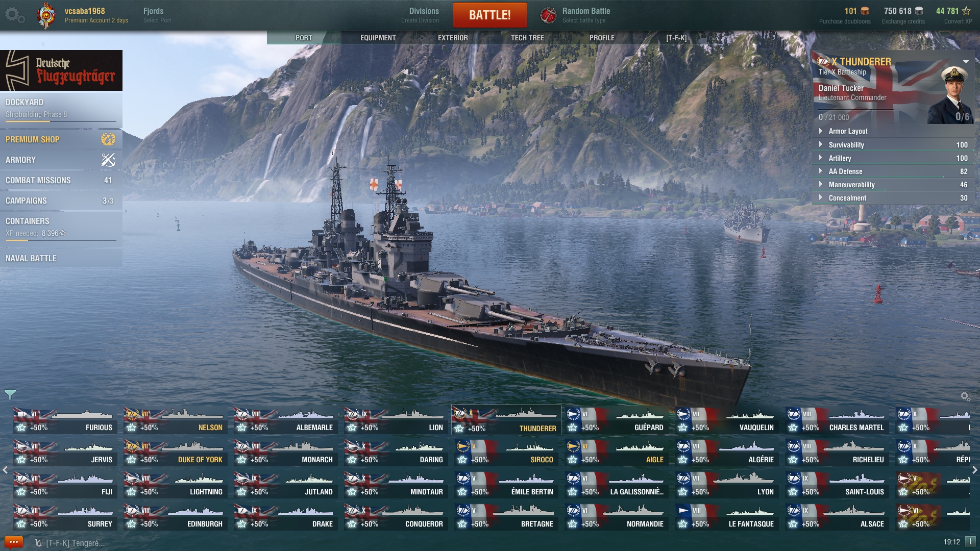Open the Armory crossed-anchors icon
Image resolution: width=980 pixels, height=551 pixels.
[108, 160]
